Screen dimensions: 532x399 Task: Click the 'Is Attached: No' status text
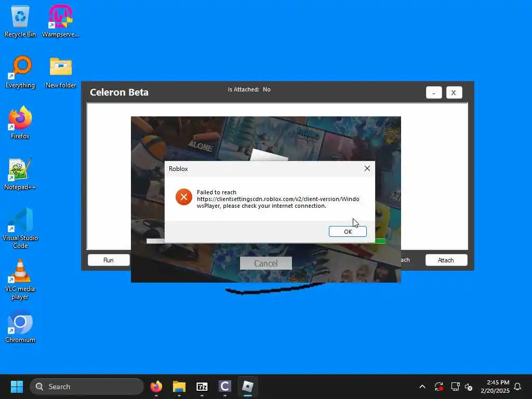coord(249,89)
